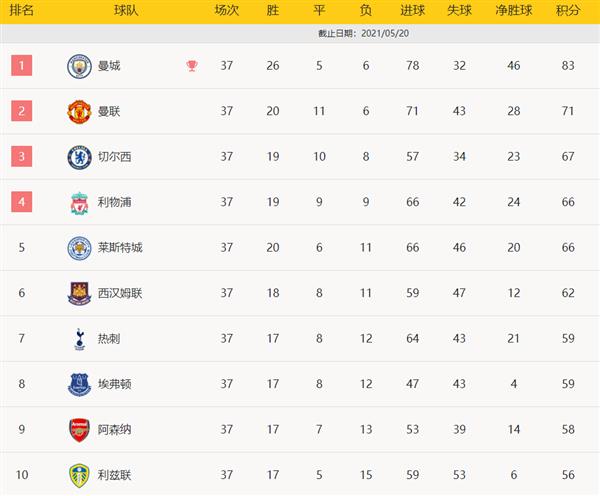Select the 排名 column header

point(21,10)
